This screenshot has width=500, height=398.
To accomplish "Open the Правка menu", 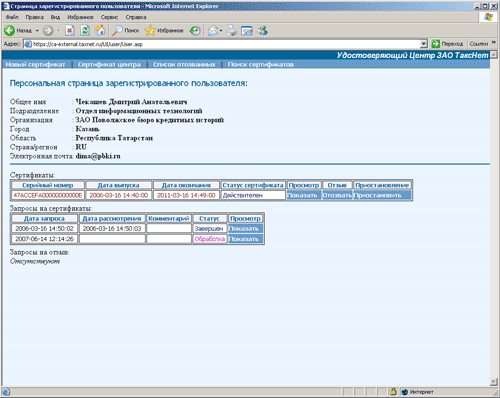I will (35, 17).
